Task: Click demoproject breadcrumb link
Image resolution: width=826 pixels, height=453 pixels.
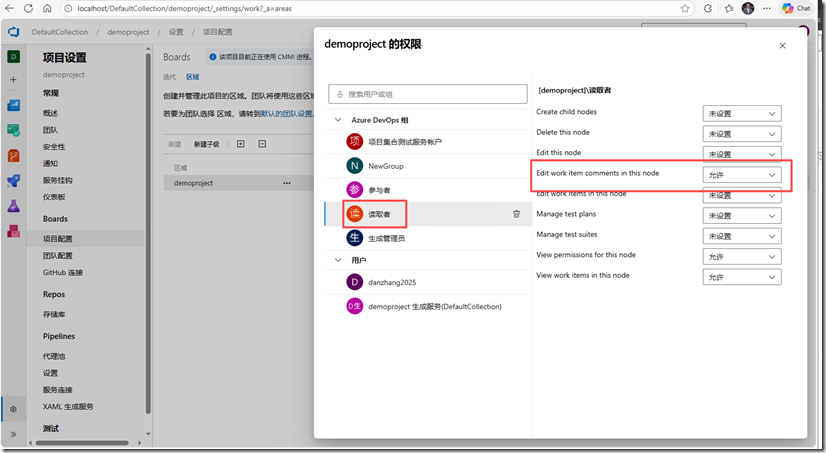Action: coord(128,32)
